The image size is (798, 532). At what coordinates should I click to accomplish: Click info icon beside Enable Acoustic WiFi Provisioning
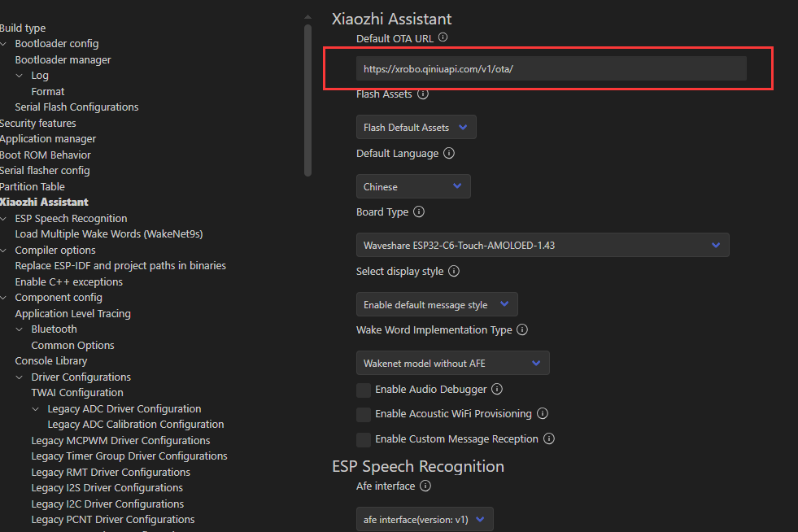coord(543,413)
